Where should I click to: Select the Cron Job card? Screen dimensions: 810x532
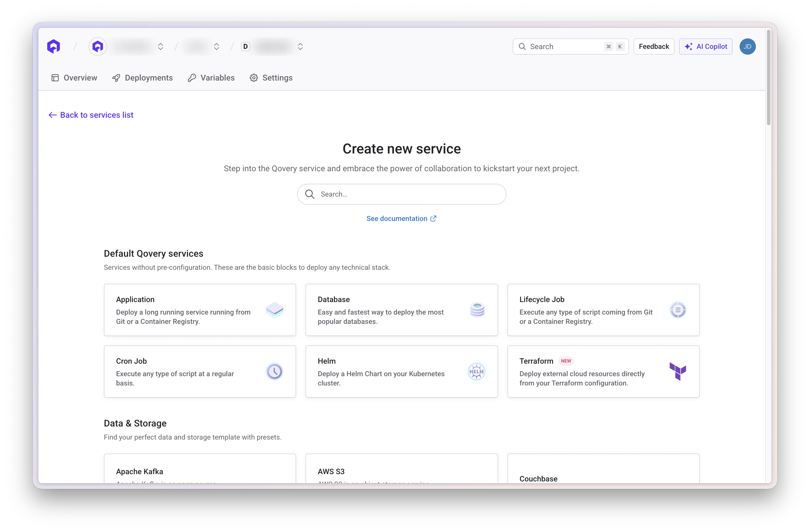[x=200, y=372]
